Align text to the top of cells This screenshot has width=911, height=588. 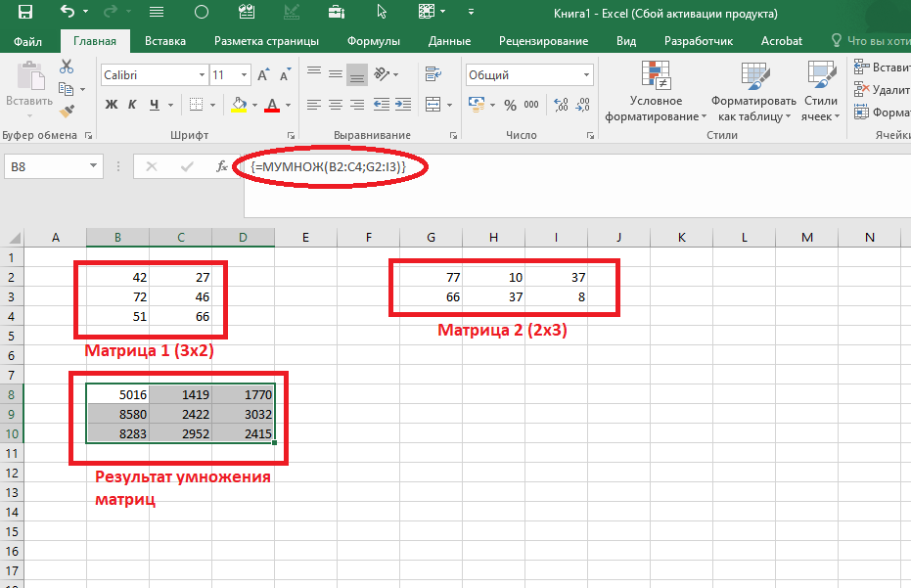pyautogui.click(x=314, y=73)
